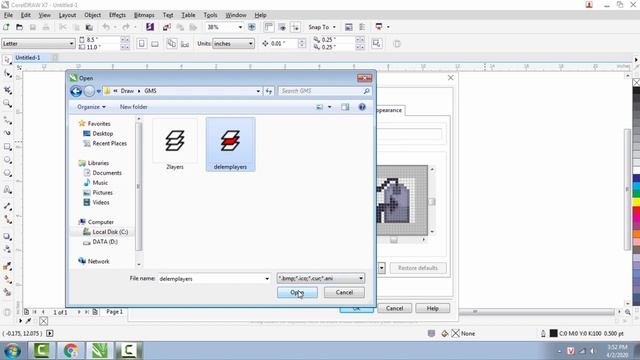Pick the yellow palette swatch
This screenshot has width=640, height=360.
[636, 201]
